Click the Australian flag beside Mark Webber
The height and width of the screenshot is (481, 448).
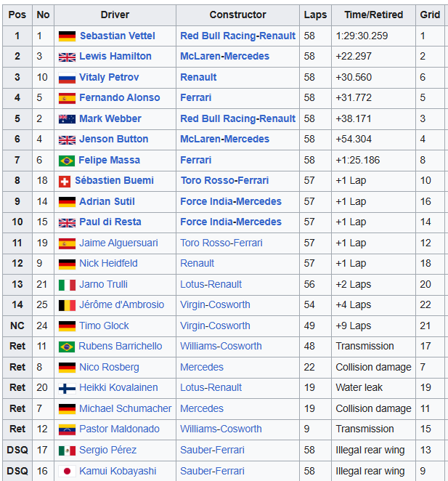(67, 119)
